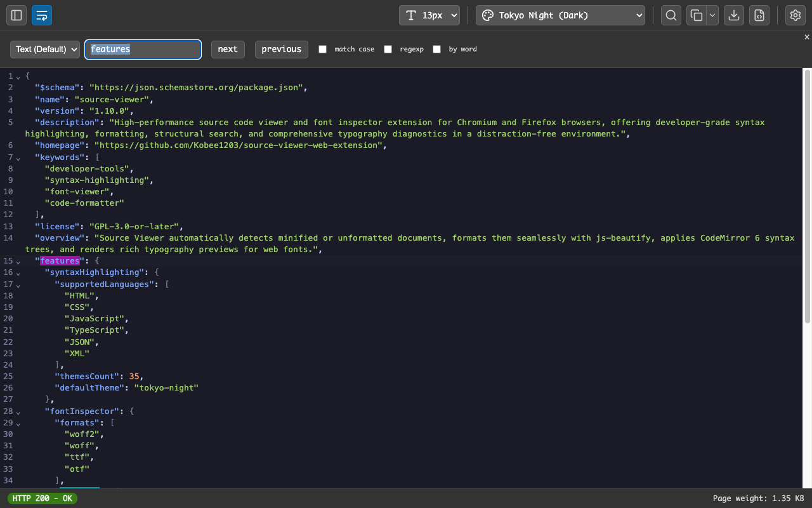Click the view raw source file icon

759,15
